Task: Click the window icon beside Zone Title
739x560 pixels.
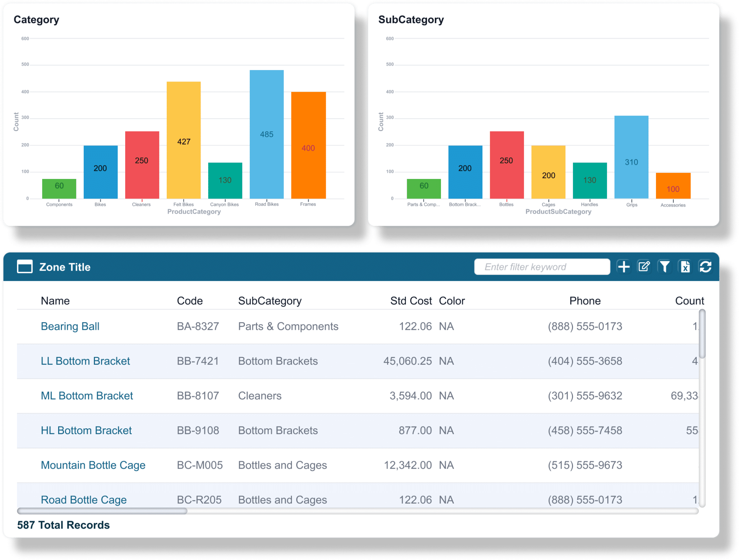Action: 25,267
